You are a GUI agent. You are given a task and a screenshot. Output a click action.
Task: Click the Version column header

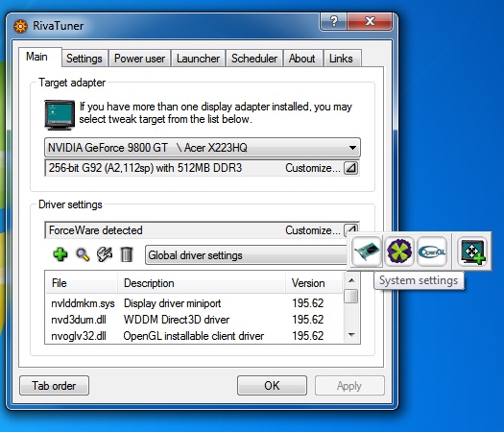[314, 283]
